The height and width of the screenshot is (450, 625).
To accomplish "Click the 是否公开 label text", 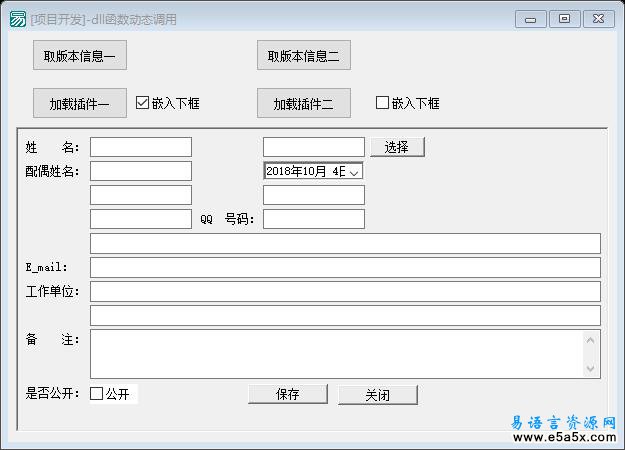I will tap(52, 394).
